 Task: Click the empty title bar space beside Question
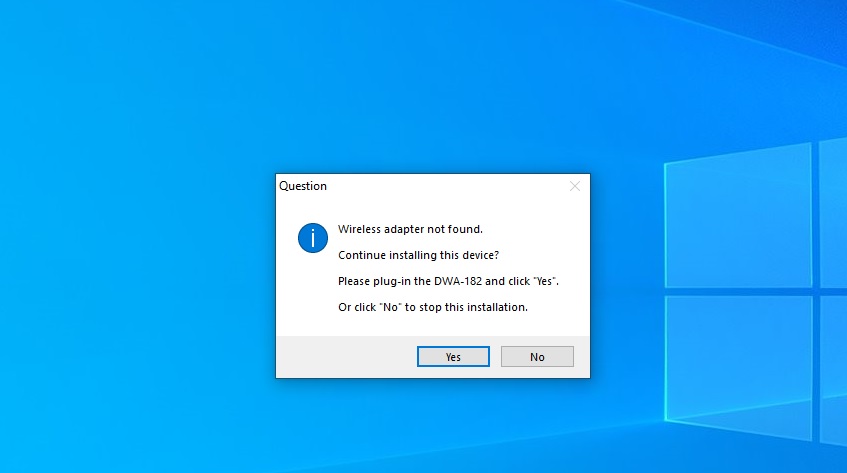point(446,186)
